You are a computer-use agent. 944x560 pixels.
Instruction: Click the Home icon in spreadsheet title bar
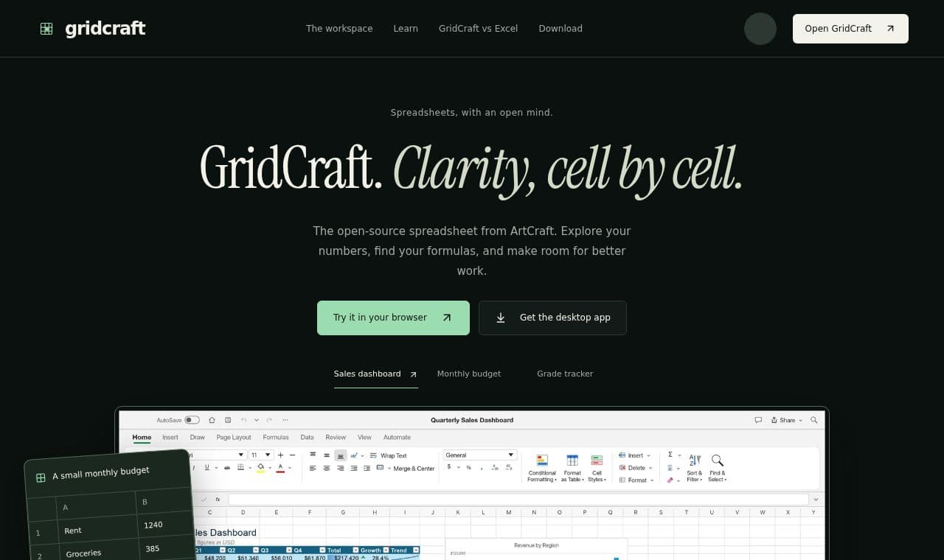pyautogui.click(x=212, y=420)
